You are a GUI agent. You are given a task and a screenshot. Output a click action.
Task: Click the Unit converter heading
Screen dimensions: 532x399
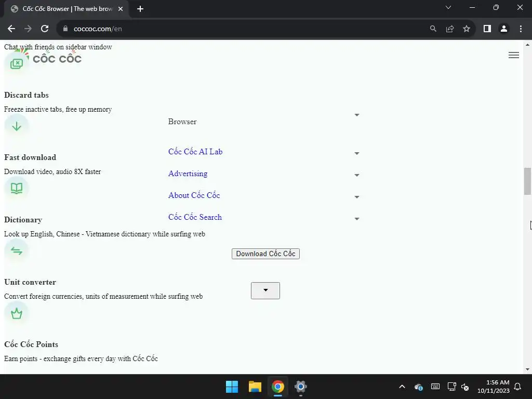30,282
